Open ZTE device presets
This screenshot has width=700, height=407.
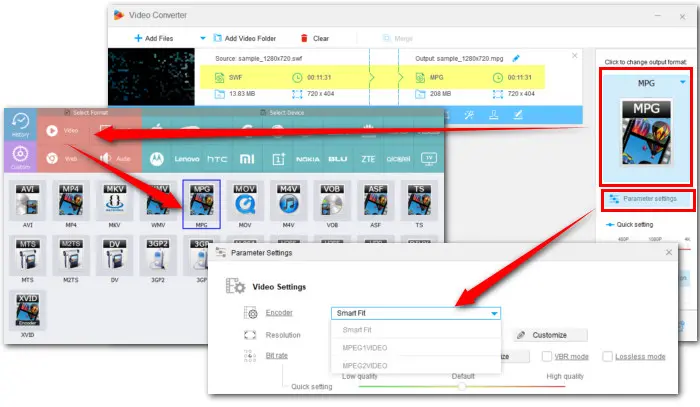coord(368,159)
